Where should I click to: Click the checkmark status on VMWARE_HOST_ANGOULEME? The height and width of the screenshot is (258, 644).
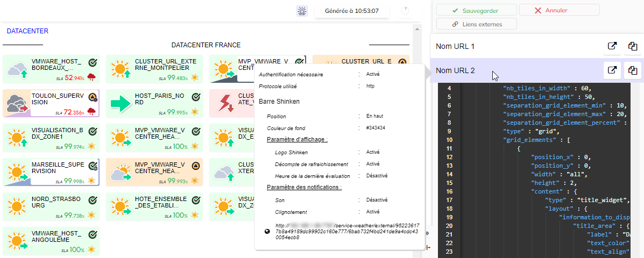(93, 235)
